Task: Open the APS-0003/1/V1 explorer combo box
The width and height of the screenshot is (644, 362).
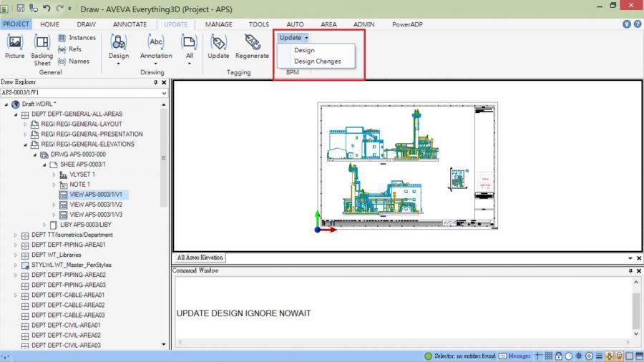Action: (84, 93)
